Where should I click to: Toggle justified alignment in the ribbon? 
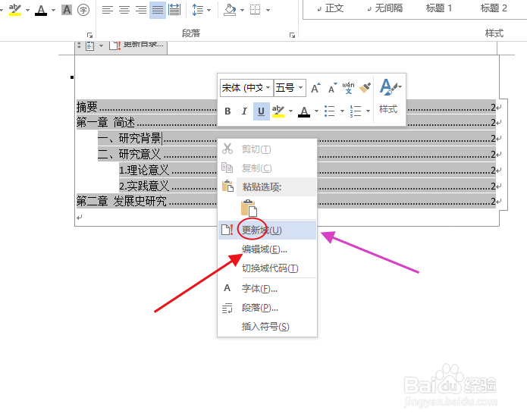[x=158, y=10]
